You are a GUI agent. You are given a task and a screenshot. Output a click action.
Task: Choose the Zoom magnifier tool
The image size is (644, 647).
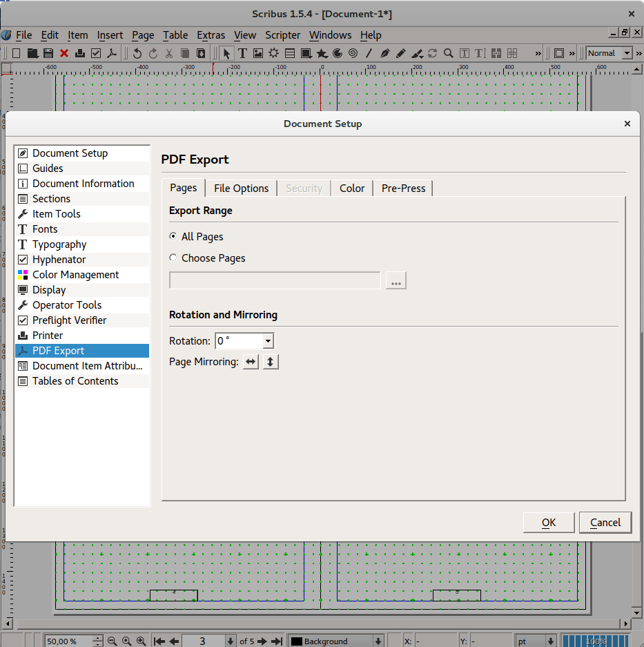tap(449, 53)
